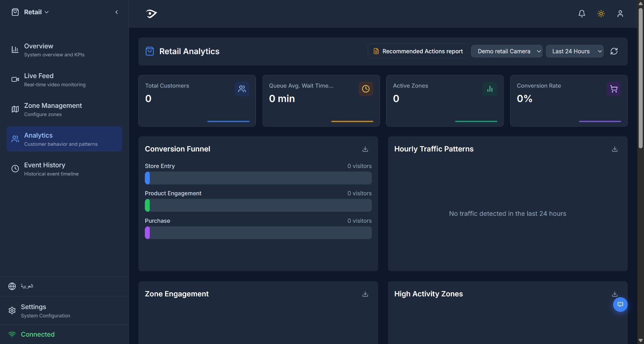This screenshot has width=644, height=344.
Task: Refresh the analytics data
Action: (x=614, y=51)
